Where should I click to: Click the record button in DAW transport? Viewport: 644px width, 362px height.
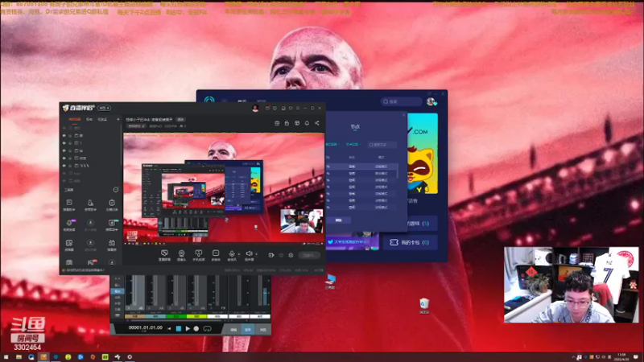tap(196, 329)
